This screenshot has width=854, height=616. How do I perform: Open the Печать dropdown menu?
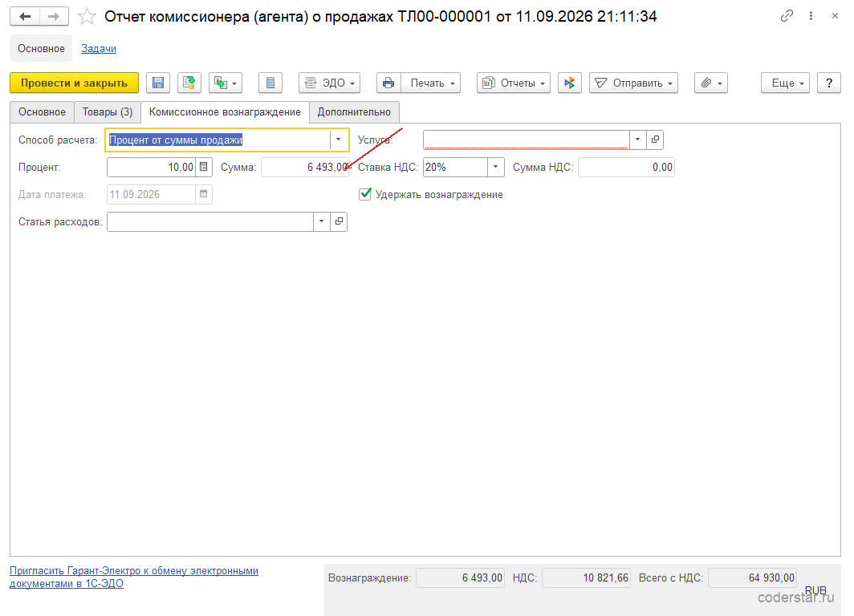(431, 83)
